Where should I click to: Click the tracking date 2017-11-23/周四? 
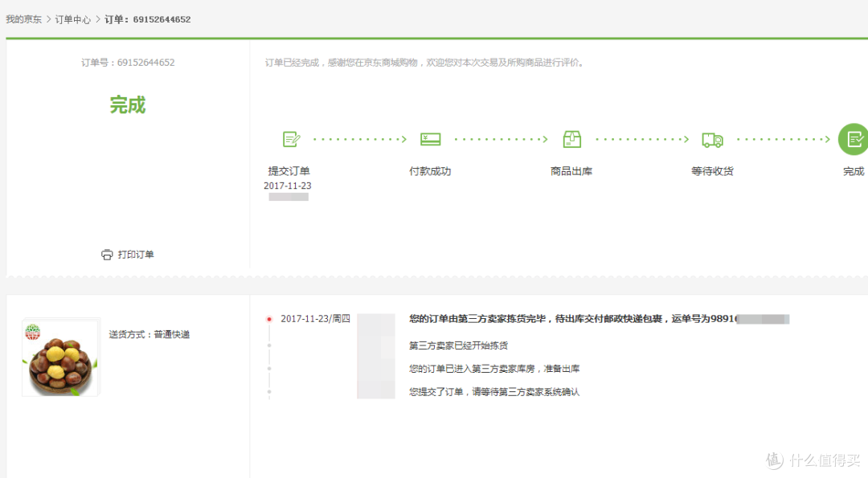tap(316, 319)
